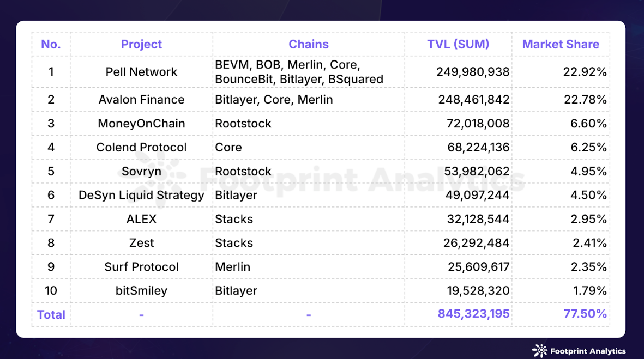Click the Market Share column header
644x359 pixels.
561,44
